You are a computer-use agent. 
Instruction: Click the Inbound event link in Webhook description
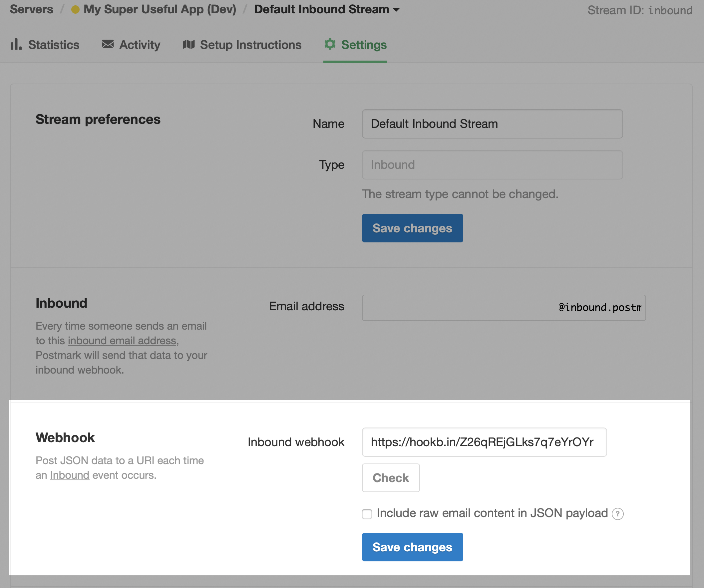(69, 475)
